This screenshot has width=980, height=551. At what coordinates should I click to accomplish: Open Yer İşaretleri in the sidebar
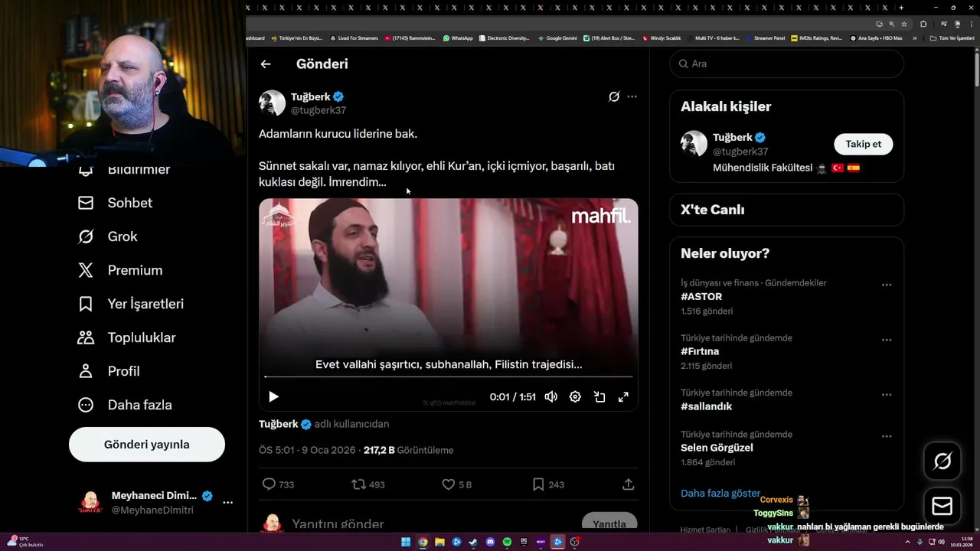pos(131,304)
